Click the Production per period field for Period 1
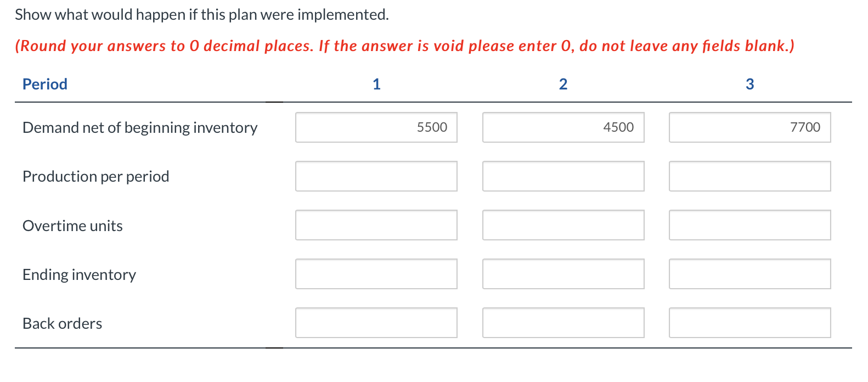Image resolution: width=868 pixels, height=382 pixels. click(x=376, y=176)
